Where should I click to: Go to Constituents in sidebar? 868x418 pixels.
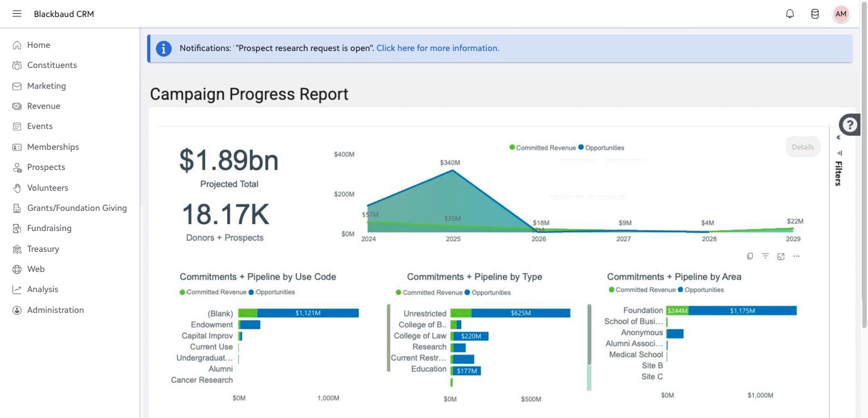pos(52,65)
